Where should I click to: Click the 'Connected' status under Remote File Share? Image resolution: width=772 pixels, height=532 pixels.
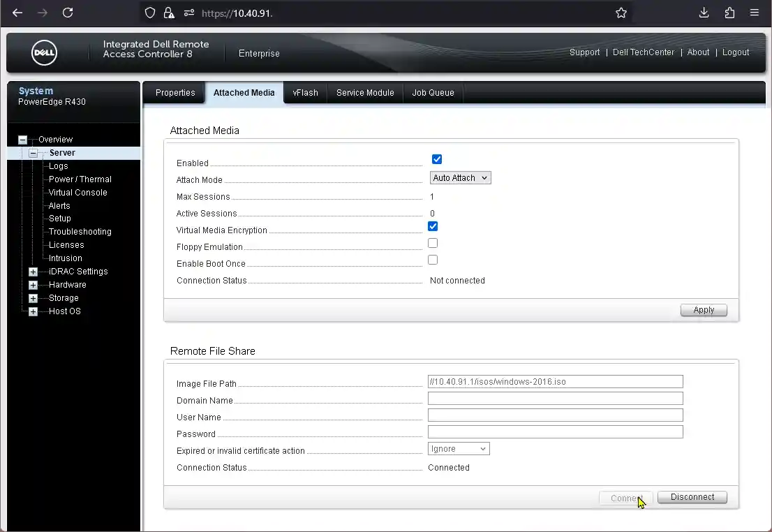click(x=449, y=468)
